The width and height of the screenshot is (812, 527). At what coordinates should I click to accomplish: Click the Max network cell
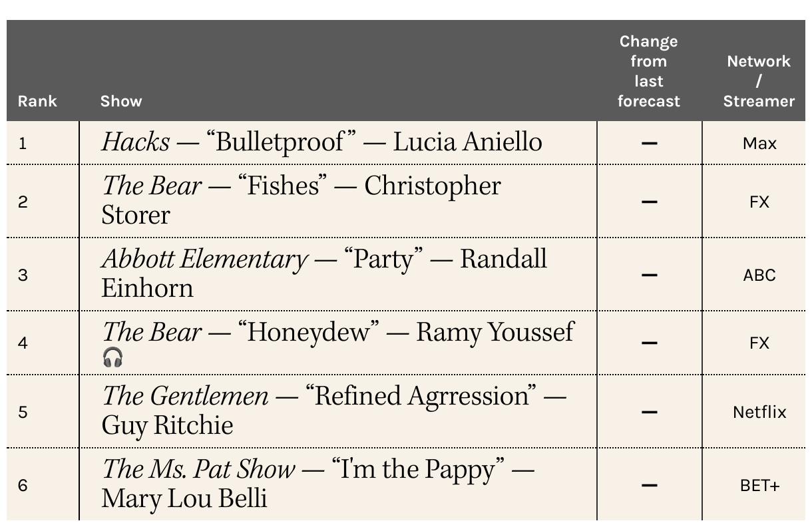(x=759, y=143)
